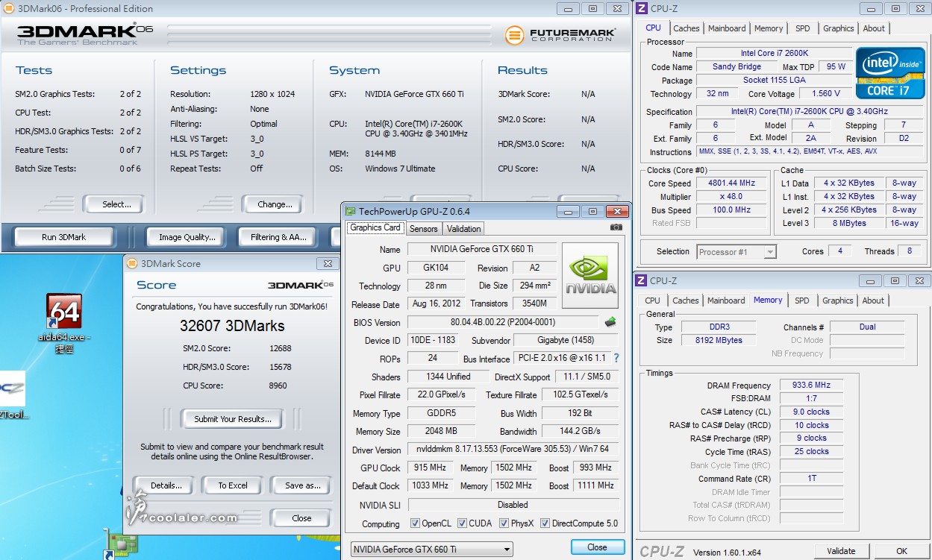Open Image Quality... options
The image size is (932, 560).
(x=187, y=237)
